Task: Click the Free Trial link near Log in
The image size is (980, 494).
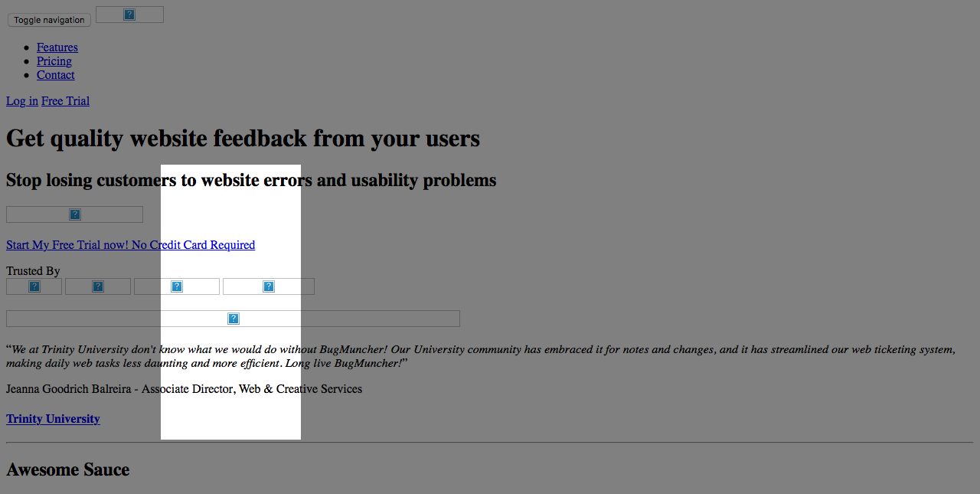Action: point(66,101)
